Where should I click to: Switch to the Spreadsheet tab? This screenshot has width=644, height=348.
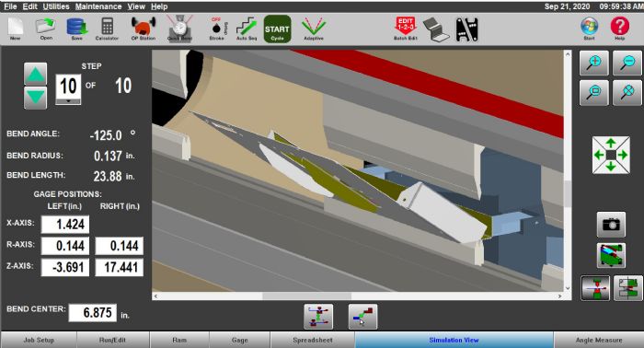coord(313,341)
